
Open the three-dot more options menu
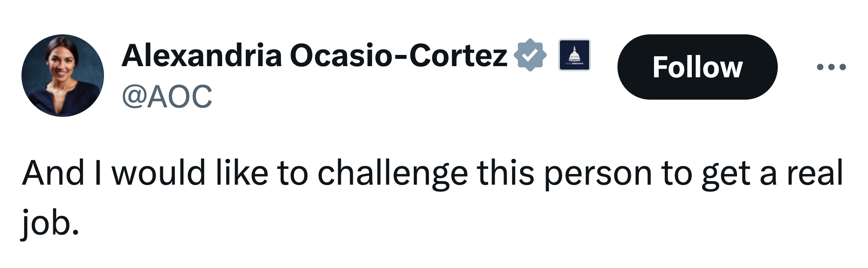click(831, 67)
